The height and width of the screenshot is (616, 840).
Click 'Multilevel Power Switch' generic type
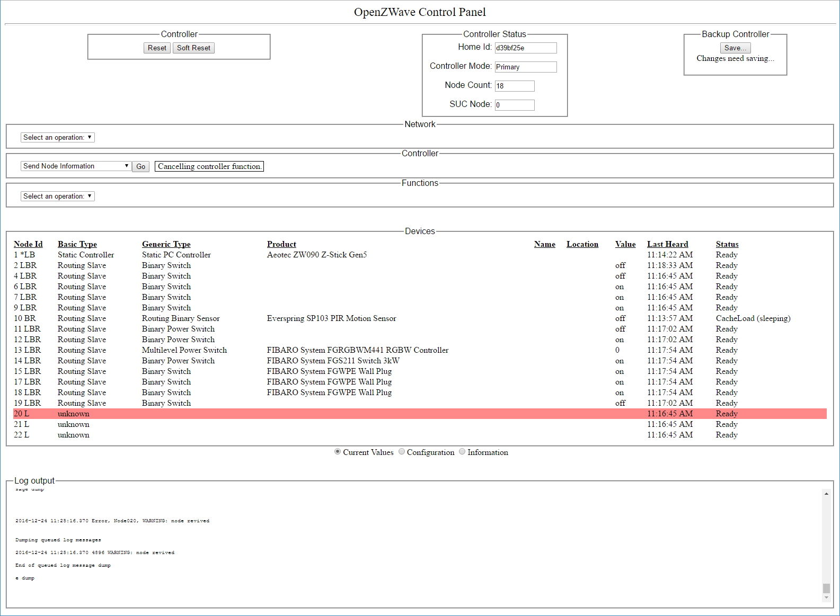click(184, 350)
